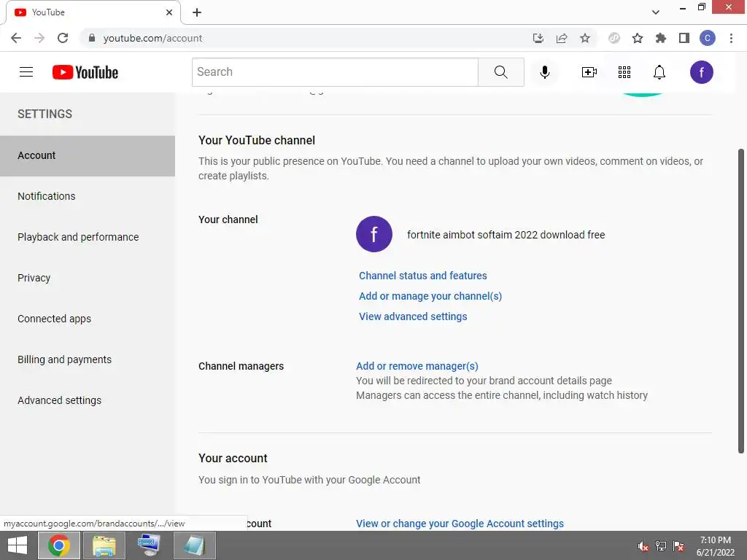This screenshot has width=747, height=560.
Task: Open the on-screen keyboard taskbar app
Action: coord(149,545)
